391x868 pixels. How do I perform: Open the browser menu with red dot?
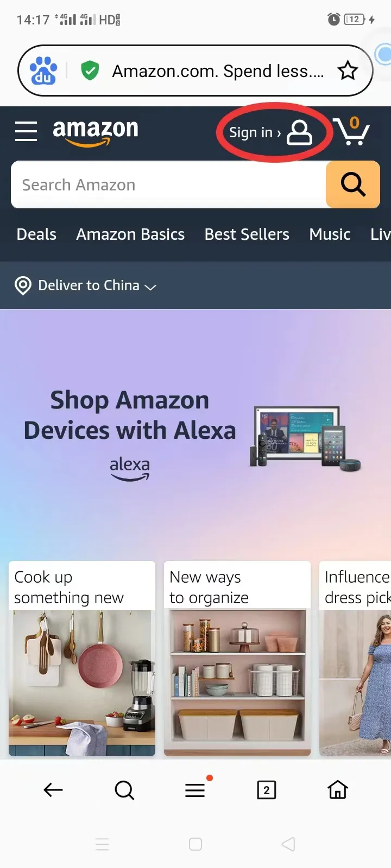(195, 789)
